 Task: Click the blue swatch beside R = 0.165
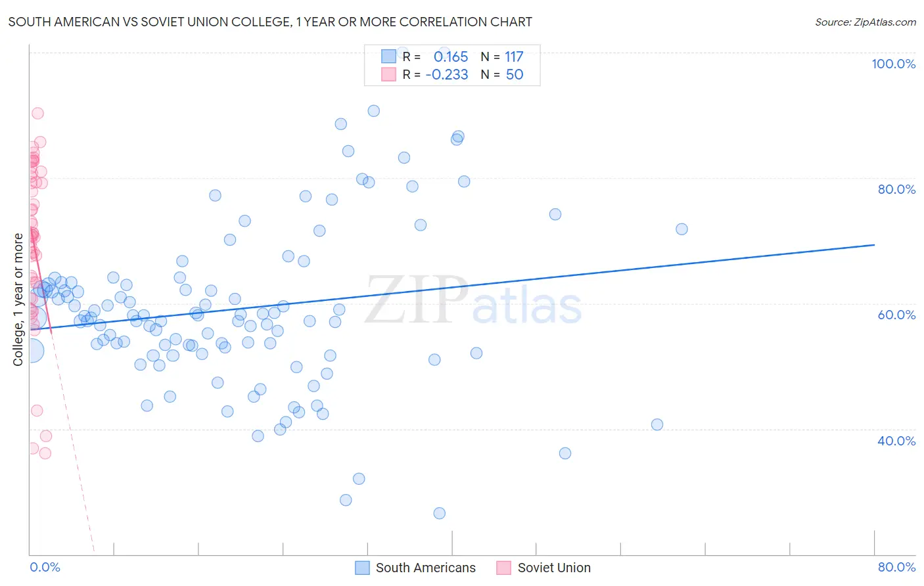pos(388,56)
